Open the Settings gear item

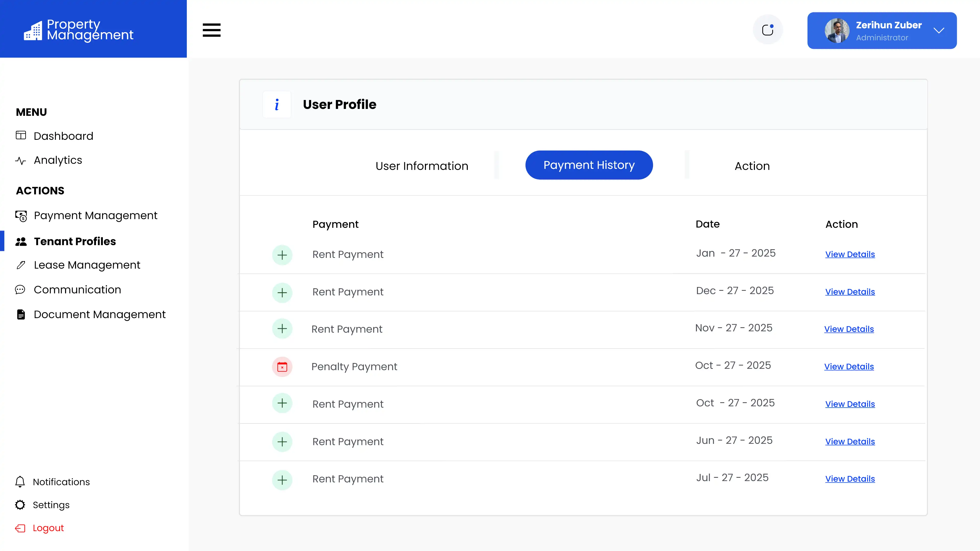tap(51, 505)
